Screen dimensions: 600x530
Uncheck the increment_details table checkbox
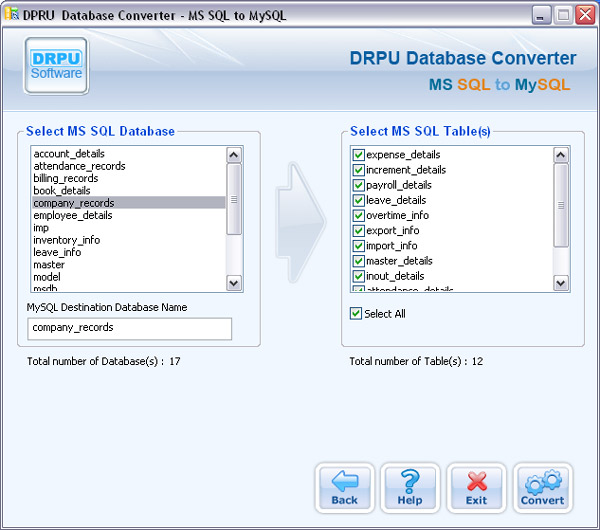point(358,170)
